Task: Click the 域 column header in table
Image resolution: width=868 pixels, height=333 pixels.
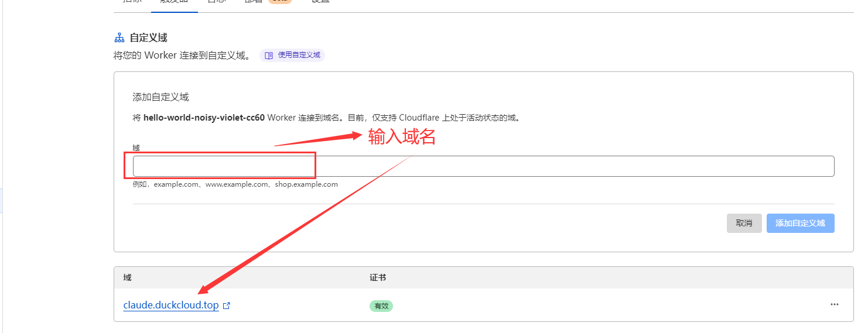Action: 128,277
